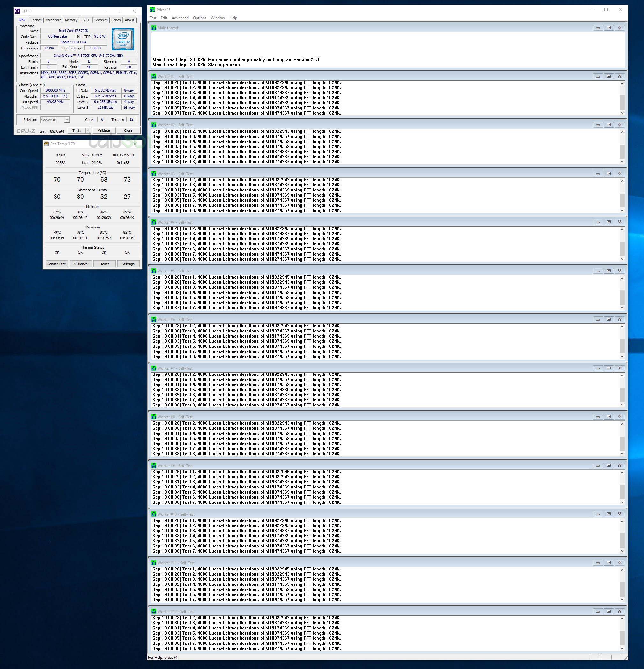Click the Intel Core i7 logo in CPU-Z
Screen dimensions: 644x669
click(123, 39)
